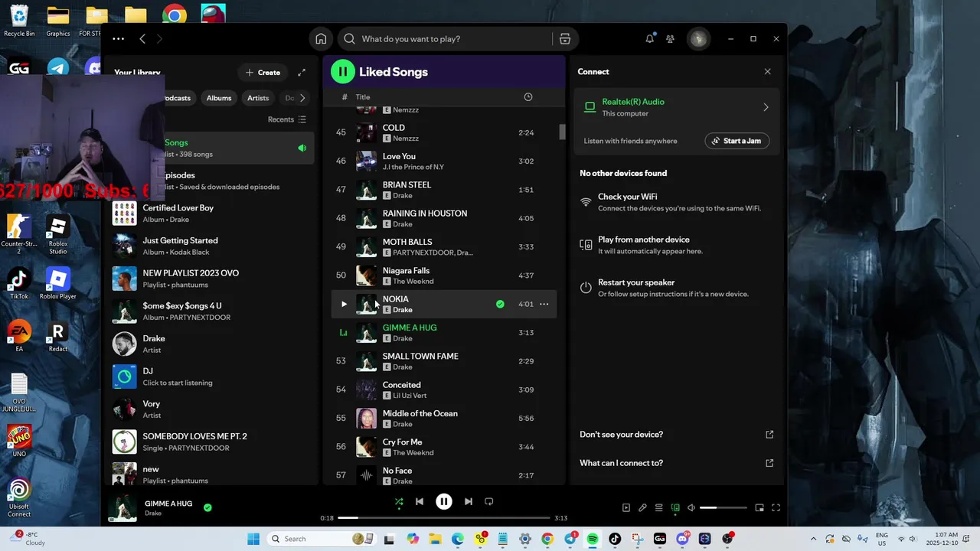Image resolution: width=980 pixels, height=551 pixels.
Task: Seek on the song progress bar
Action: click(x=444, y=518)
